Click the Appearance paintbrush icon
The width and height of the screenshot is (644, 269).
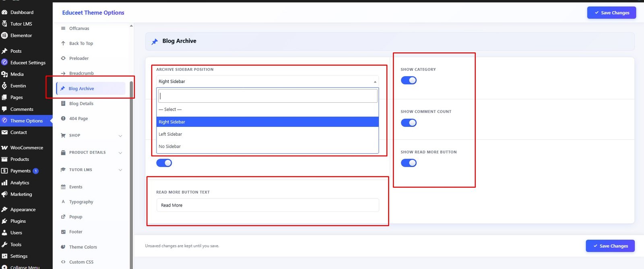4,209
